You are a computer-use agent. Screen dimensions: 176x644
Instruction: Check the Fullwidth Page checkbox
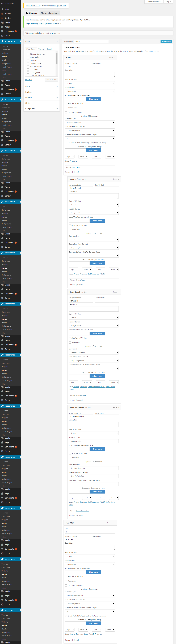[x=28, y=63]
